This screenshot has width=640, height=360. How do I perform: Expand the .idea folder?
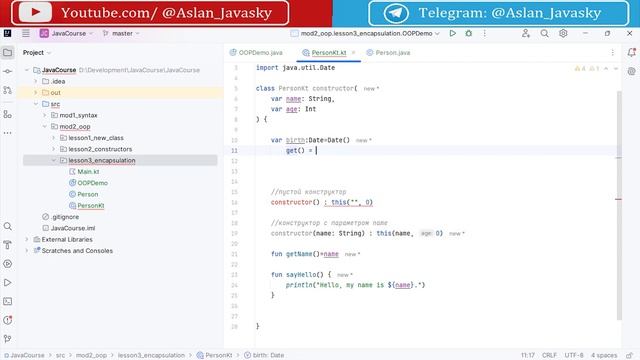pyautogui.click(x=36, y=82)
